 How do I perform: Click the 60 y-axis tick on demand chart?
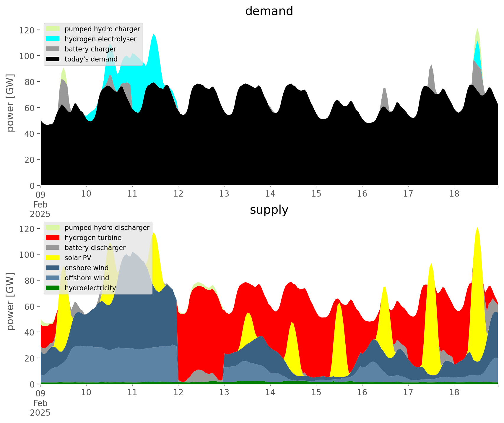(x=30, y=108)
